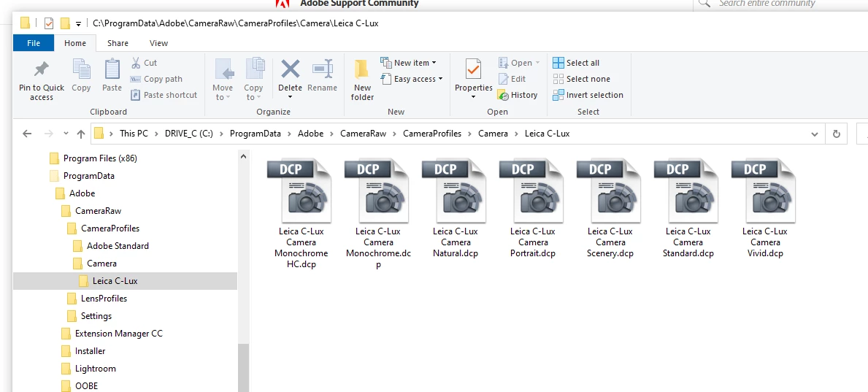Viewport: 868px width, 392px height.
Task: Click the Properties checkmark icon
Action: [x=473, y=69]
